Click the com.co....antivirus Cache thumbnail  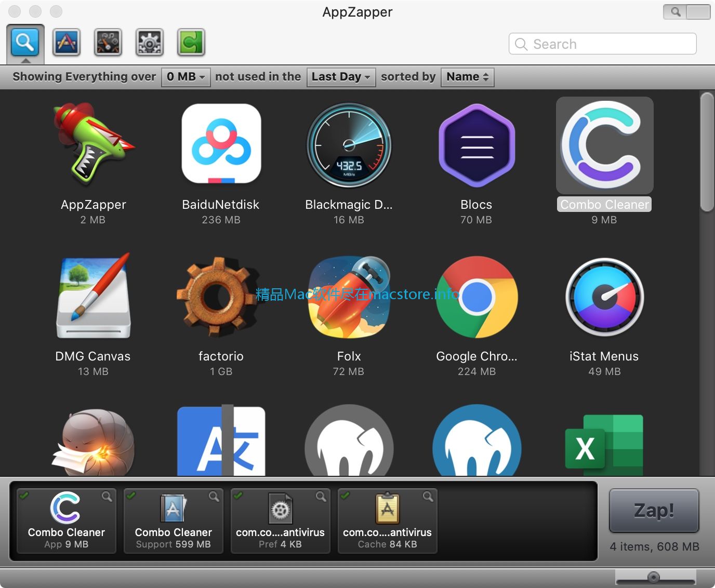pyautogui.click(x=388, y=507)
